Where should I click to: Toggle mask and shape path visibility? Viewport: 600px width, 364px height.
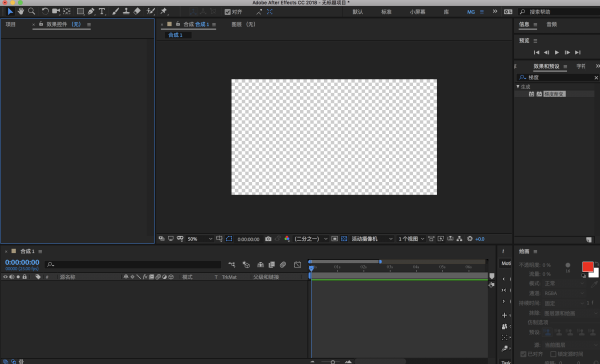(229, 239)
